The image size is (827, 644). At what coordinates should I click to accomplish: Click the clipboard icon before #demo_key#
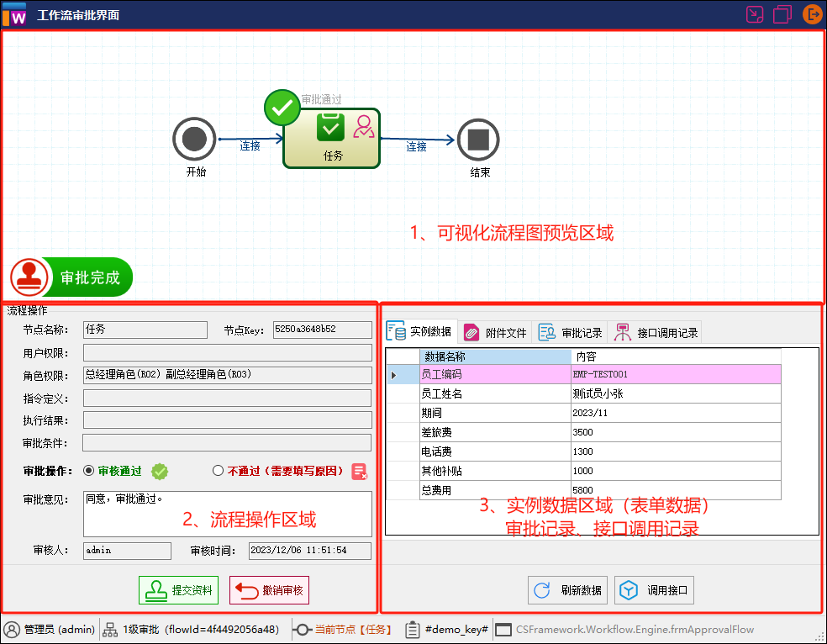412,629
